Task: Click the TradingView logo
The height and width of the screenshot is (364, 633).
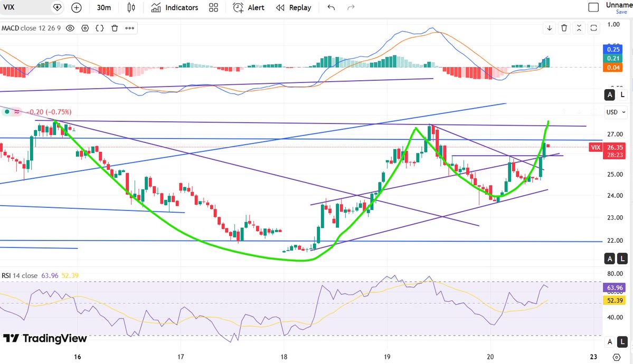Action: (45, 338)
